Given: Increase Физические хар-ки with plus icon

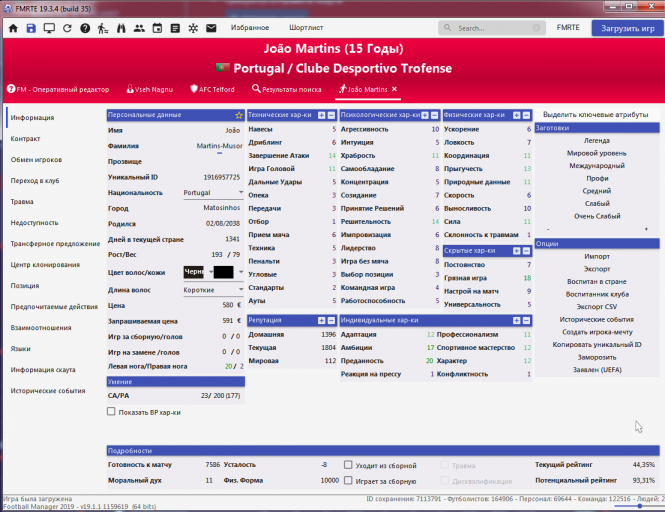Looking at the screenshot, I should coord(517,115).
